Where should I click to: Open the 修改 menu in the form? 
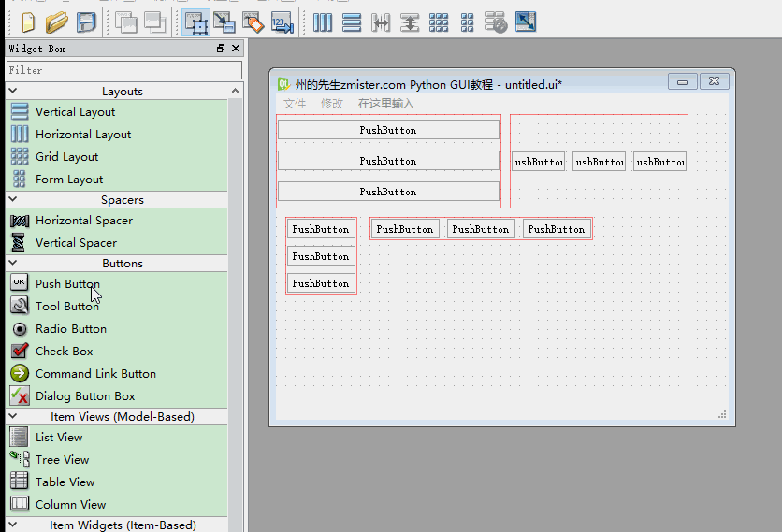(332, 104)
